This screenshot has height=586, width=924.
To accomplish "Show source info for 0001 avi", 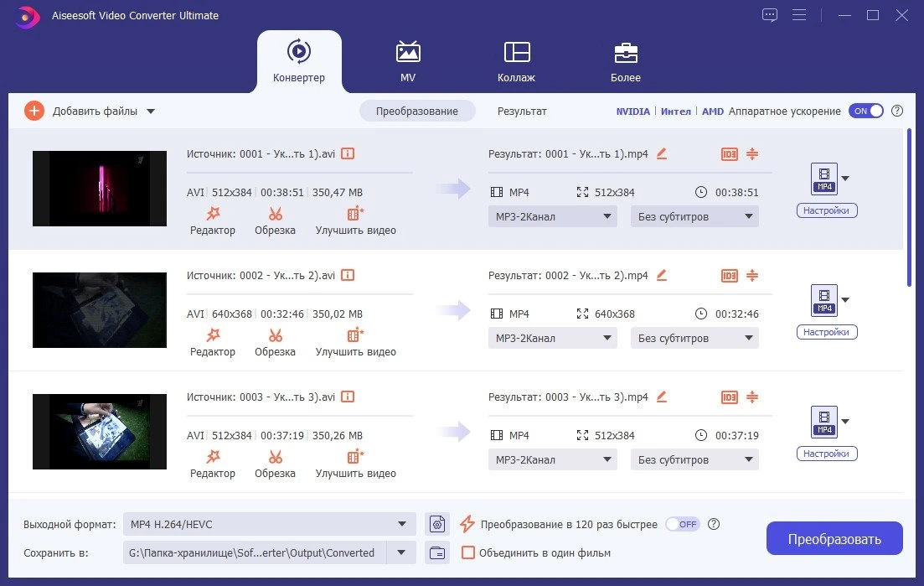I will 348,154.
